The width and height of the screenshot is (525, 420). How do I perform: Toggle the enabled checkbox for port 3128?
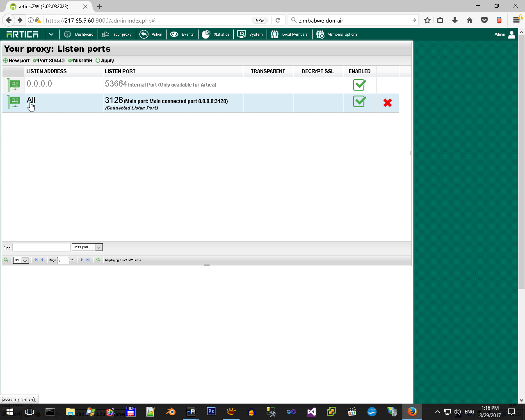[359, 101]
